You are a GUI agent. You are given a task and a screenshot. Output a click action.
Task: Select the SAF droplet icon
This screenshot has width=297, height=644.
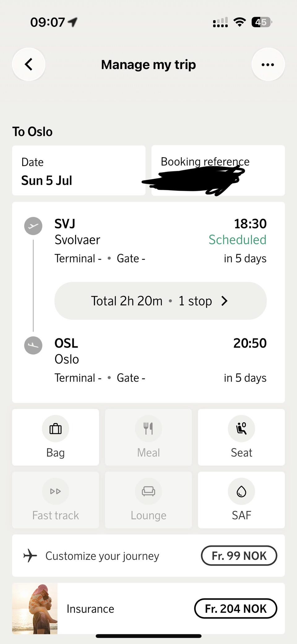click(x=241, y=491)
